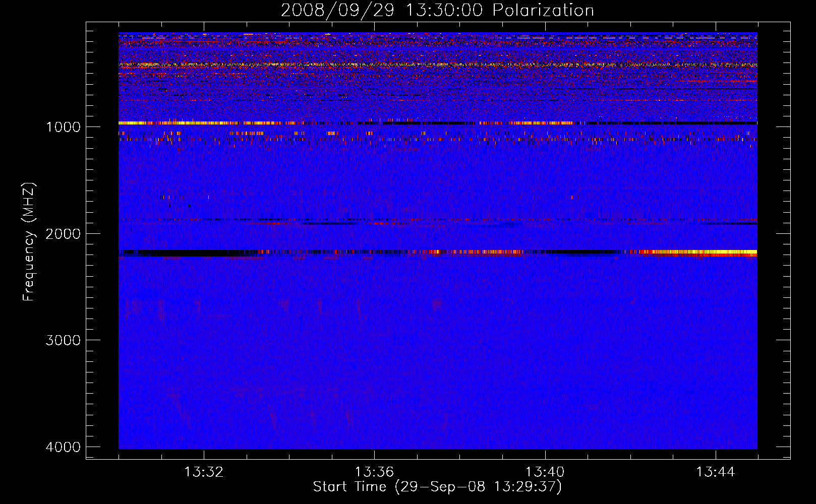Click the 3000 frequency tick label
Image resolution: width=816 pixels, height=504 pixels.
[x=64, y=340]
